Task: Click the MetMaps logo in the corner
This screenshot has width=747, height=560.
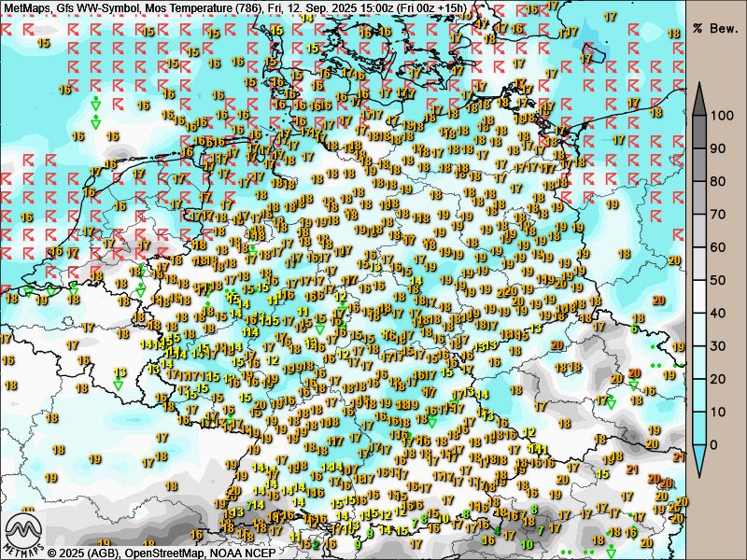Action: click(x=24, y=534)
